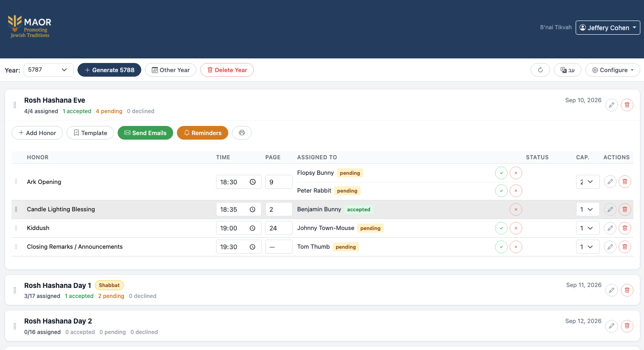
Task: Open capacity dropdown for Ark Opening
Action: coord(587,182)
